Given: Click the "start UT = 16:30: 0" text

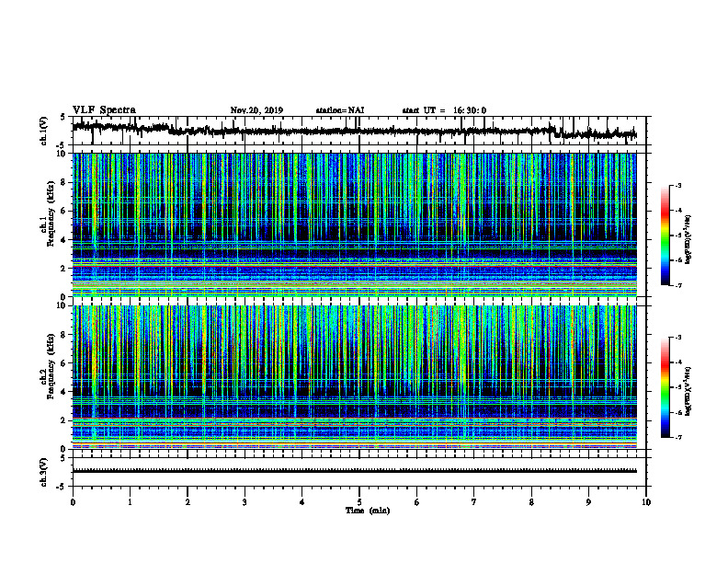Looking at the screenshot, I should (x=444, y=110).
